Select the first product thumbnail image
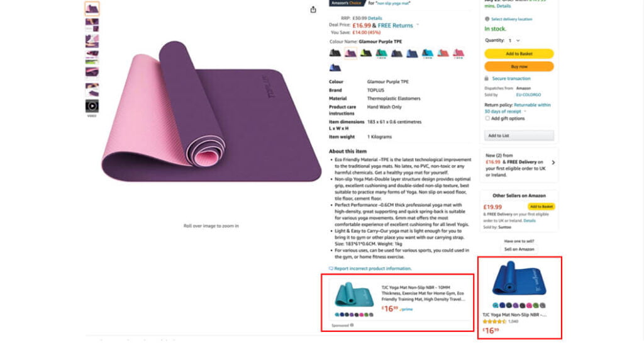644x352 pixels. [92, 8]
